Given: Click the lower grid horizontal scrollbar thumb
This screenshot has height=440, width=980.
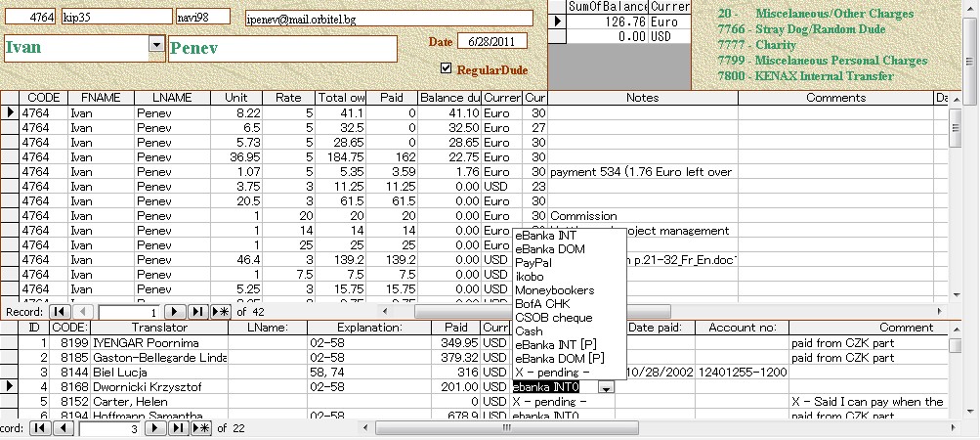Looking at the screenshot, I should click(x=507, y=428).
